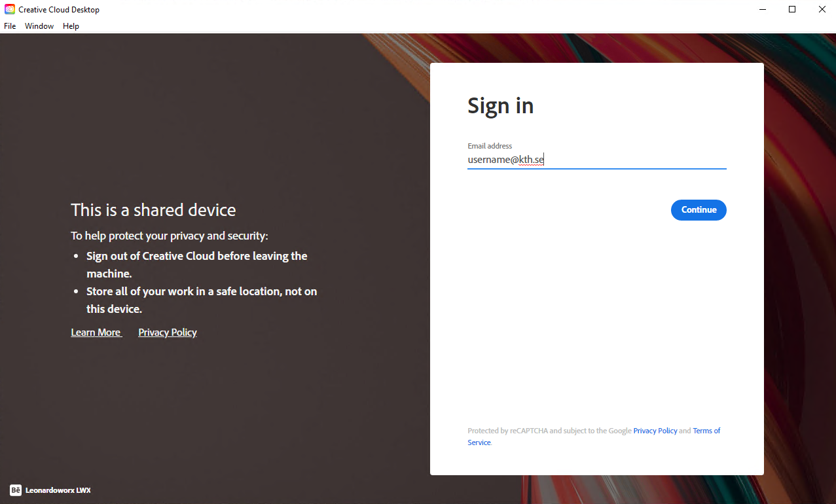The width and height of the screenshot is (836, 504).
Task: Click the Creative Cloud Desktop title text
Action: tap(59, 10)
